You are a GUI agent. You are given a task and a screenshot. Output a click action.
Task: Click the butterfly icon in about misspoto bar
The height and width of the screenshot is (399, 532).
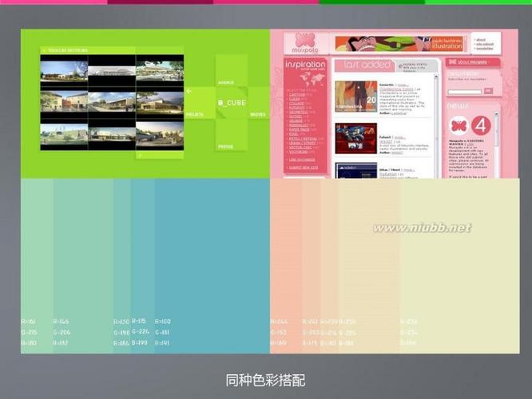[453, 62]
